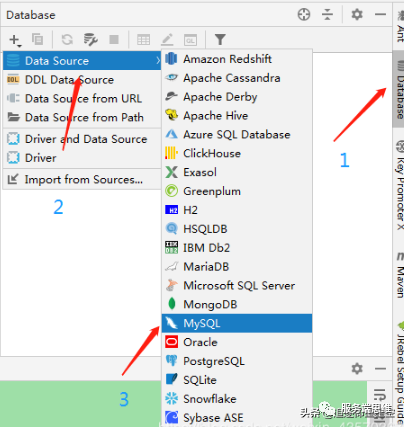Select Sybase ASE data source
The width and height of the screenshot is (404, 427).
[x=237, y=417]
